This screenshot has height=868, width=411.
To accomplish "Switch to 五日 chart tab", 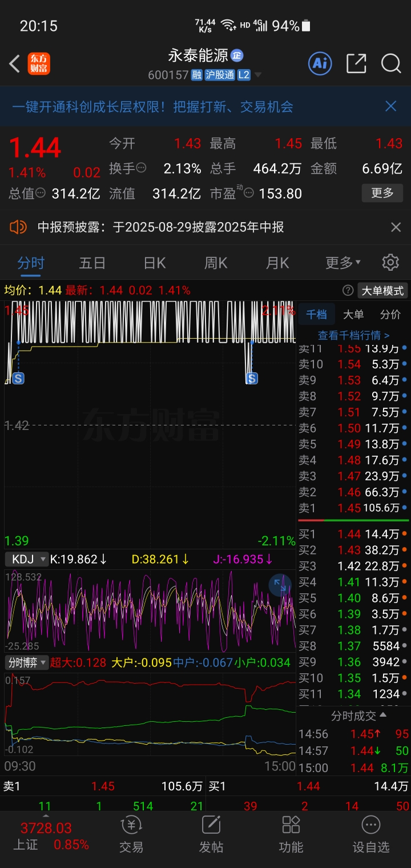I will coord(92,263).
